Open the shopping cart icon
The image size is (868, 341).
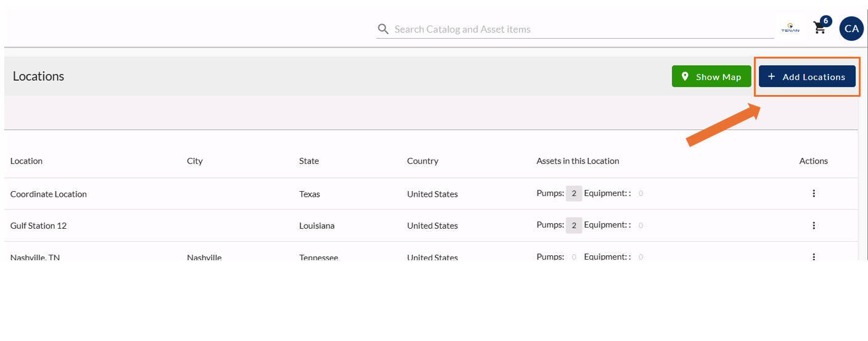[x=819, y=28]
